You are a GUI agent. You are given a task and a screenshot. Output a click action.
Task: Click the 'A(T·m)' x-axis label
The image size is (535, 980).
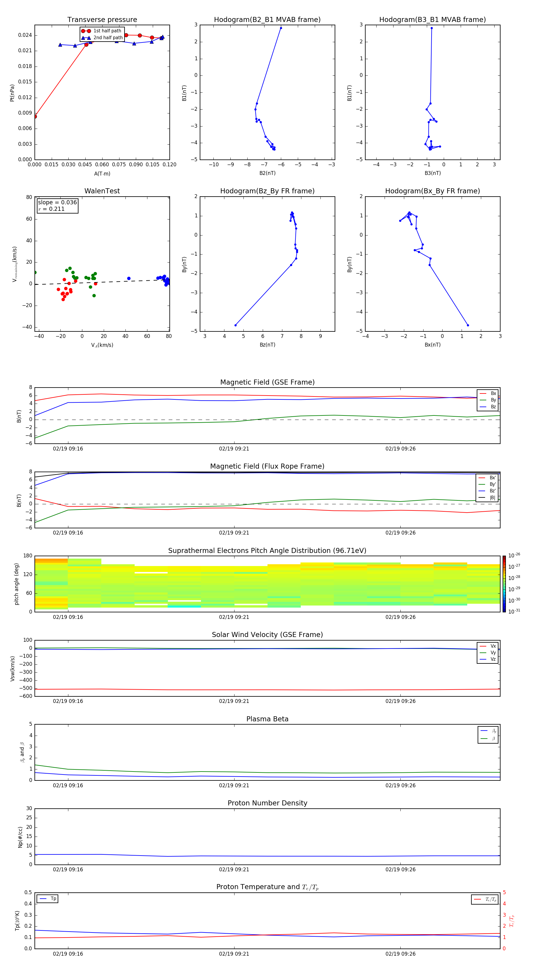click(x=102, y=173)
